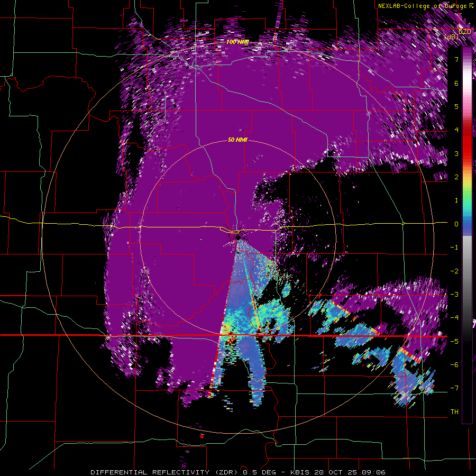Viewport: 476px width, 476px height.
Task: Click the 2 value on color scale
Action: click(x=456, y=177)
